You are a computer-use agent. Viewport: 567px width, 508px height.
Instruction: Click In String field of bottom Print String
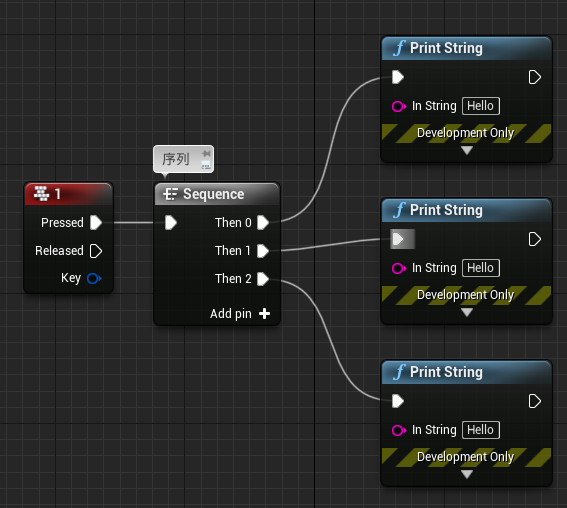coord(481,430)
